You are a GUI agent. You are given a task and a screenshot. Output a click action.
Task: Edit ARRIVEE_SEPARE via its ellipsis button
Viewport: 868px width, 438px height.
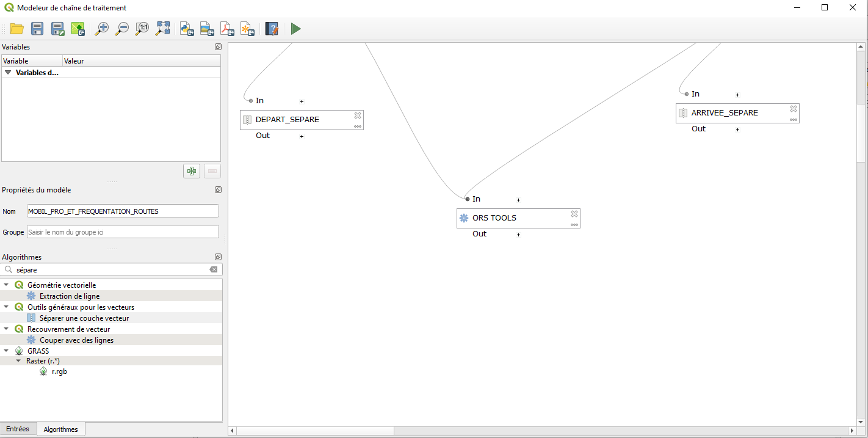[x=794, y=120]
